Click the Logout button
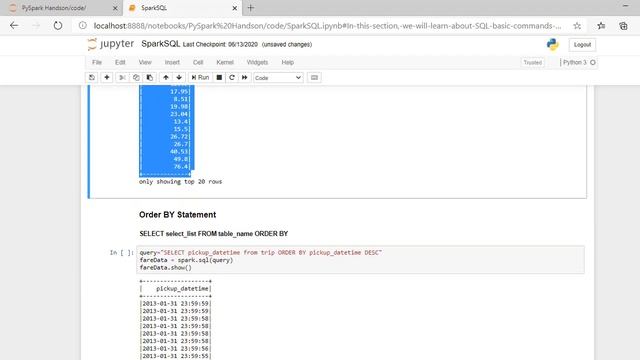The image size is (640, 360). 582,44
